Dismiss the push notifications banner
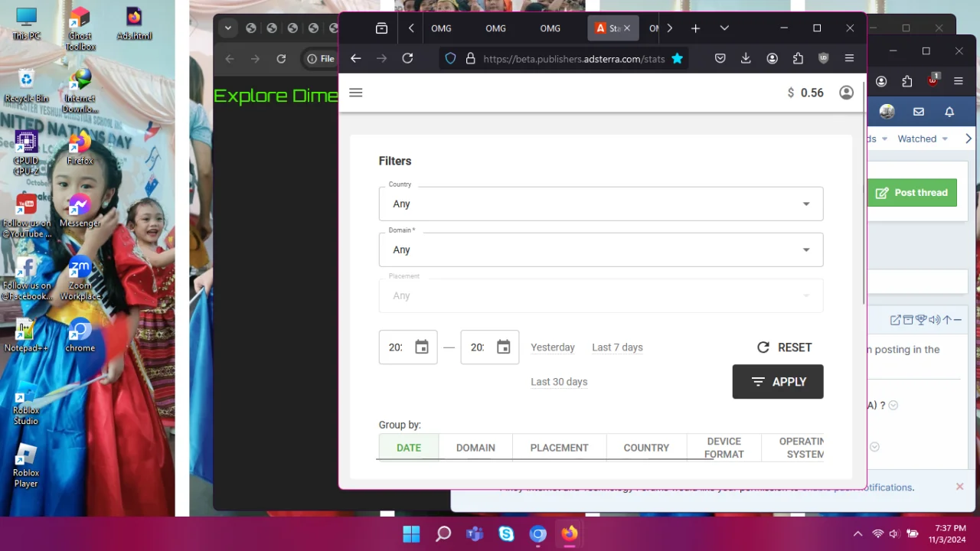This screenshot has width=980, height=551. coord(959,487)
